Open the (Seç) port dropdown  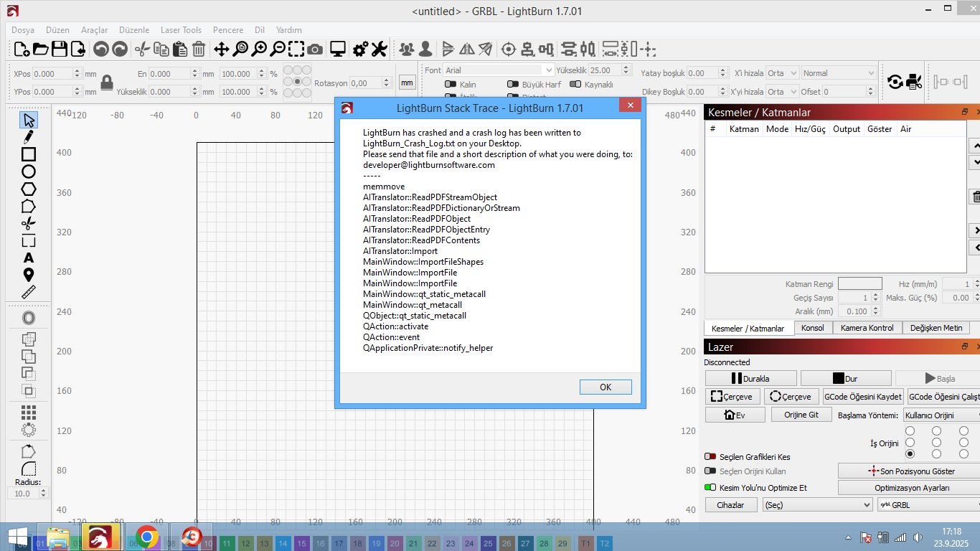pos(817,505)
